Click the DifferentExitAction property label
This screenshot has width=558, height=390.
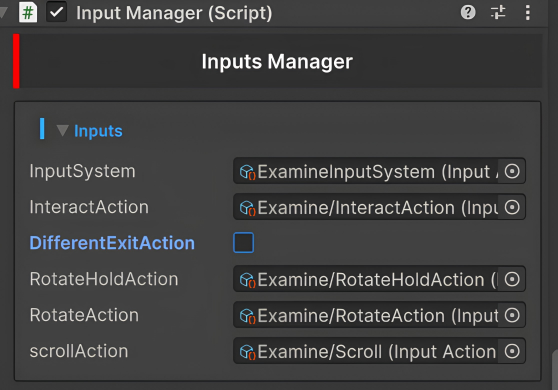[x=112, y=243]
